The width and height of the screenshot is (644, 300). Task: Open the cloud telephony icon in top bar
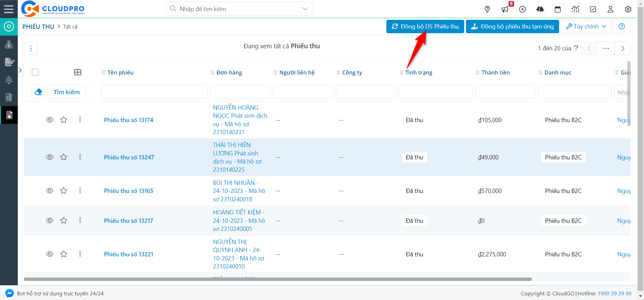coord(540,9)
